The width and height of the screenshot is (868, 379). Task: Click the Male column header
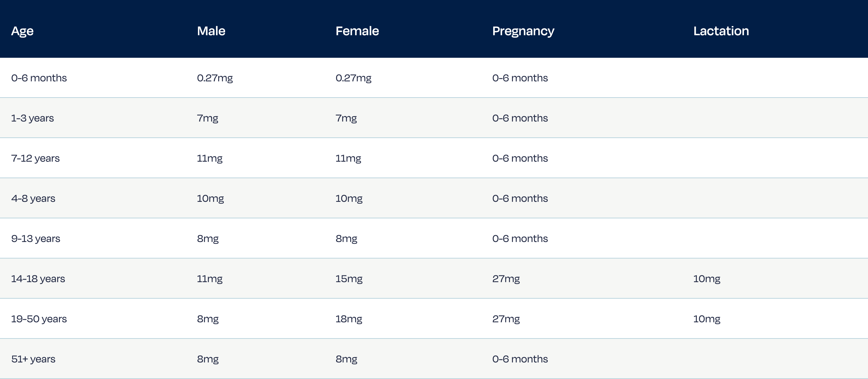(x=211, y=31)
